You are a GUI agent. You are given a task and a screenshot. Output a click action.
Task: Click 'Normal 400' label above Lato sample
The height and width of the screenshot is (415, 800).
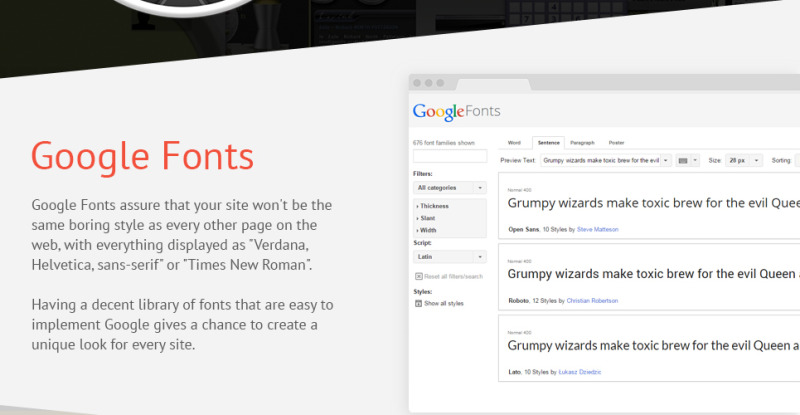tap(519, 332)
